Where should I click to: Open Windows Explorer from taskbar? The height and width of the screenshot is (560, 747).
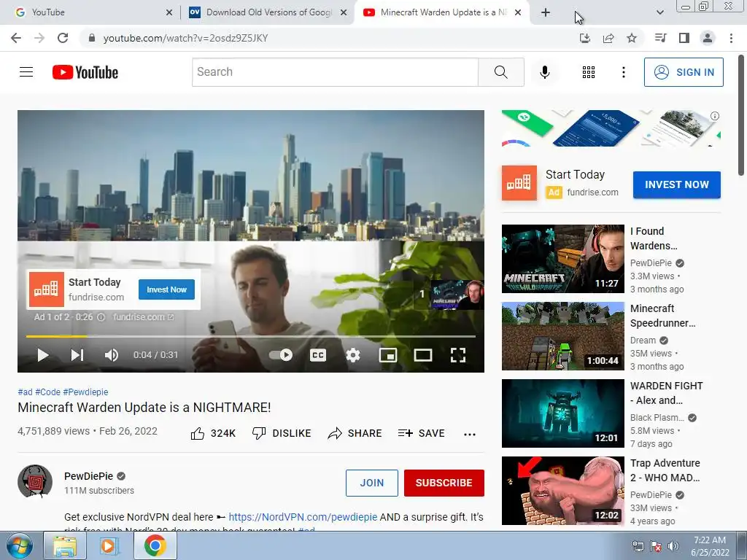[64, 545]
